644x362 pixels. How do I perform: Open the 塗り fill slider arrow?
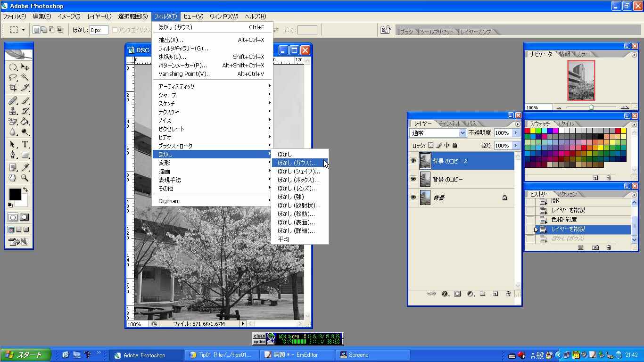(x=516, y=146)
